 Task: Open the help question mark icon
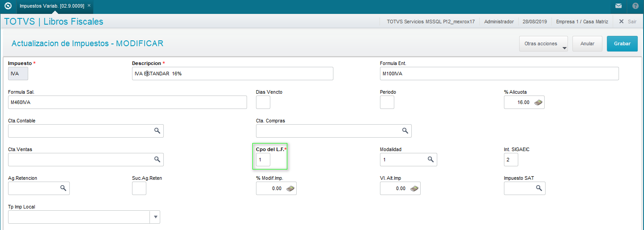635,6
